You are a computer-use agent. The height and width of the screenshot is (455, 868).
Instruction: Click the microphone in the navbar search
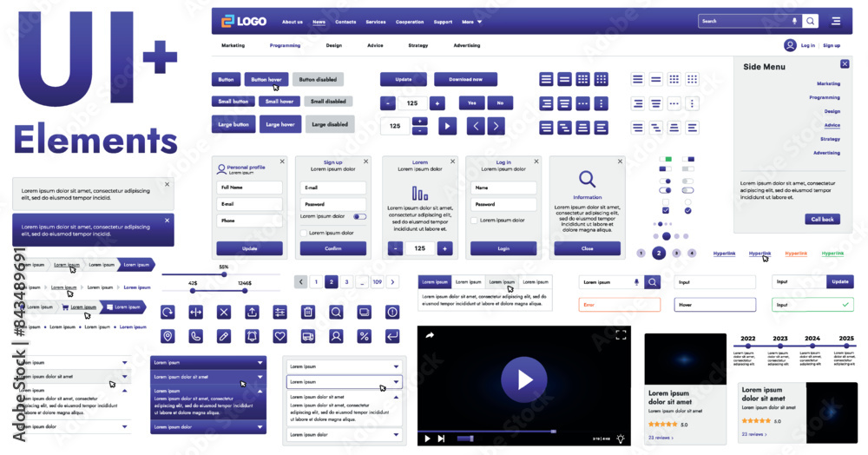794,21
